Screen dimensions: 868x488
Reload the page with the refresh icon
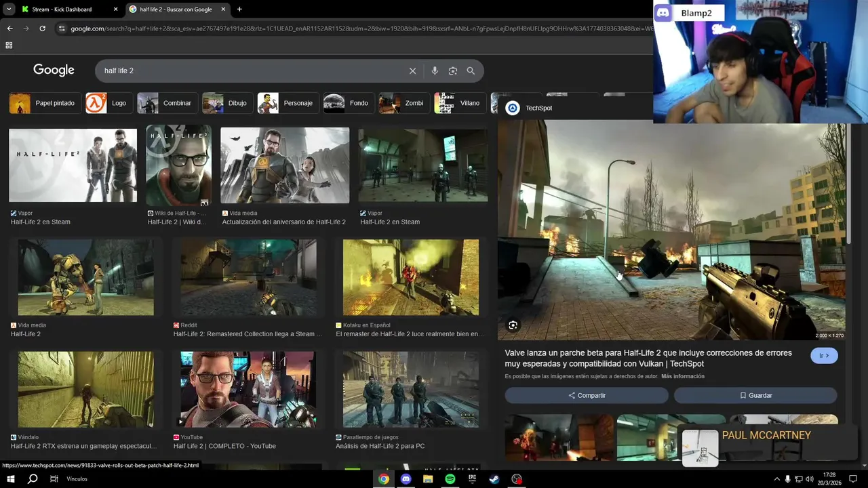point(42,28)
